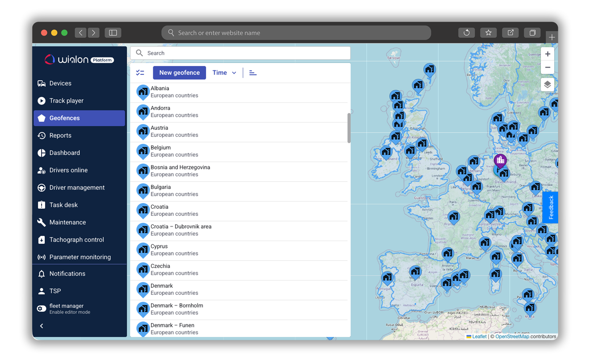Select the Andorra geofence row
Viewport: 590px width, 364px height.
(239, 112)
